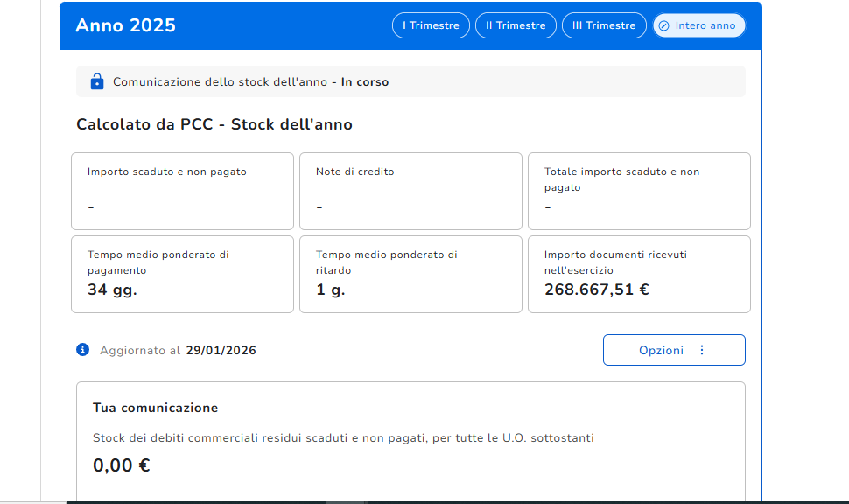This screenshot has height=504, width=849.
Task: Open the III Trimestre tab
Action: click(604, 25)
